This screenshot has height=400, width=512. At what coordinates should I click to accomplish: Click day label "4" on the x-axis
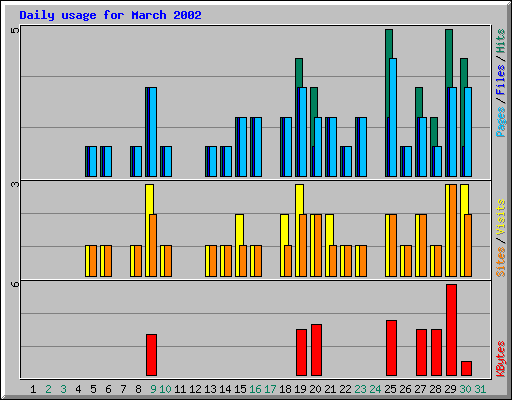click(78, 389)
